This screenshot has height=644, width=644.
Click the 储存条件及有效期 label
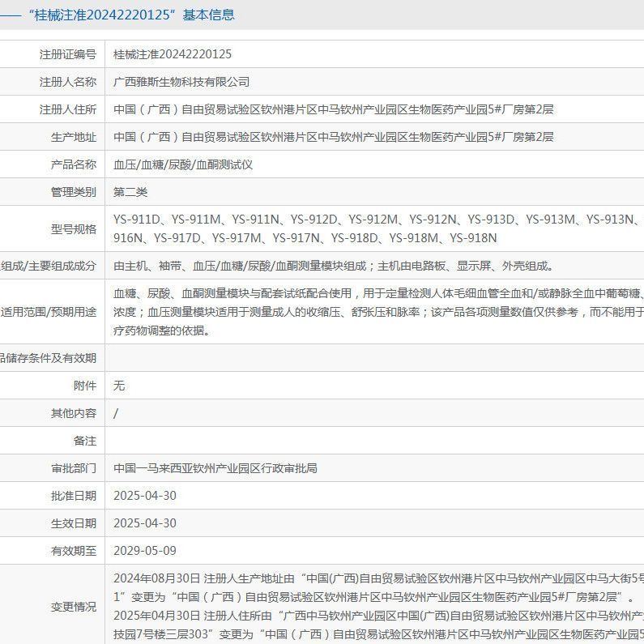pos(48,358)
